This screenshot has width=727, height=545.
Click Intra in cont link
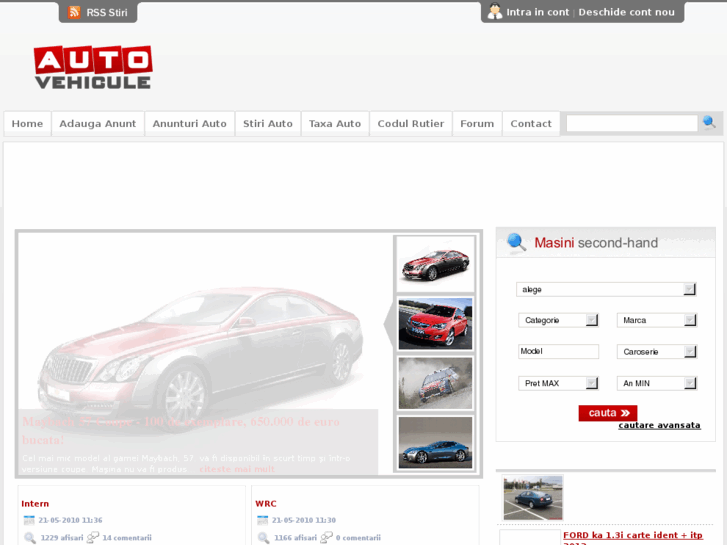537,12
